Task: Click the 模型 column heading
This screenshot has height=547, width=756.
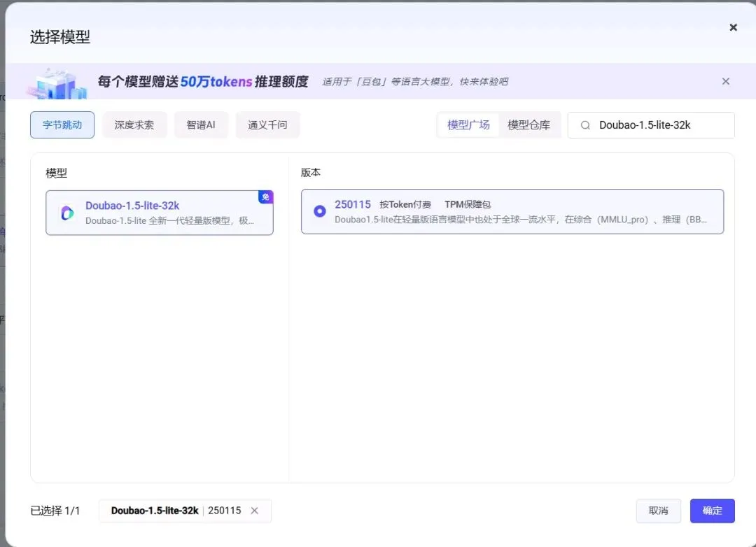Action: [57, 173]
